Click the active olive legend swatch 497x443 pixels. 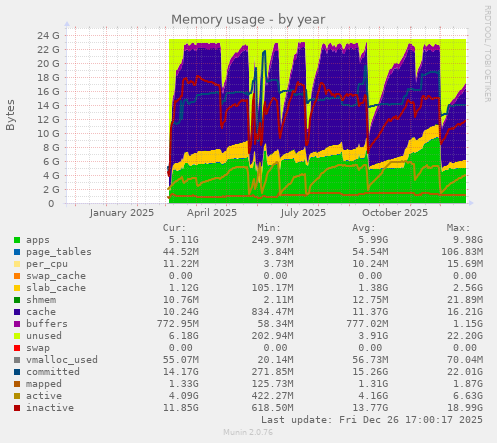(x=17, y=396)
